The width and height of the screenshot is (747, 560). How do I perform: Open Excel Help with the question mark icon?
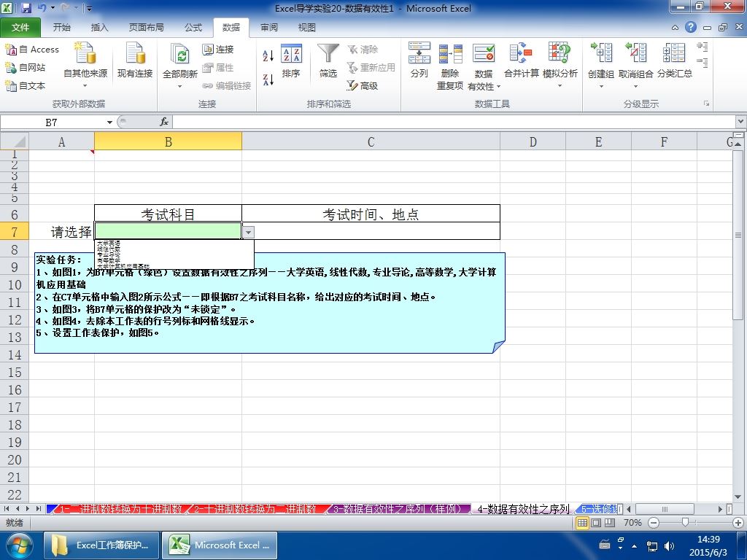[x=691, y=27]
